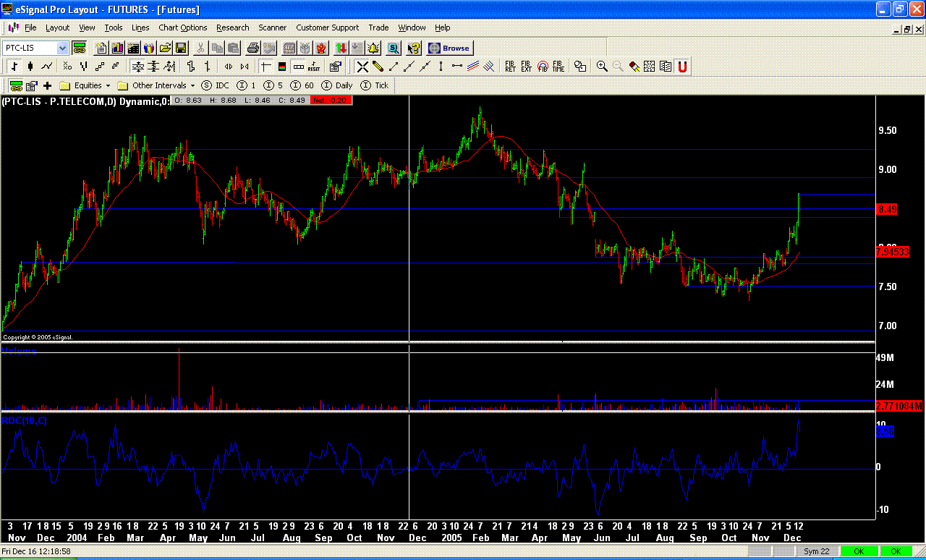Print the current chart

(253, 48)
